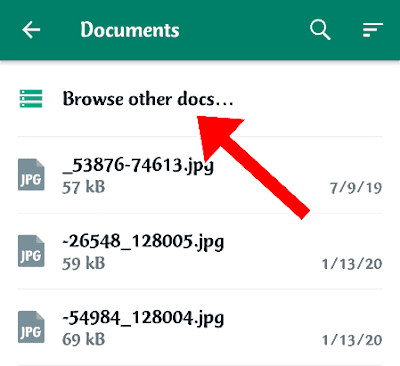
Task: Click the Documents title
Action: (130, 30)
